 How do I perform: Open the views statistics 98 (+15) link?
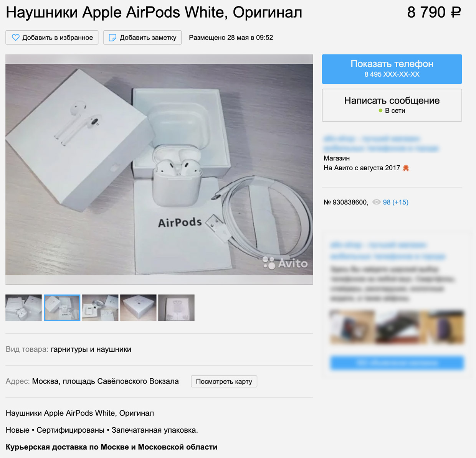[x=396, y=202]
